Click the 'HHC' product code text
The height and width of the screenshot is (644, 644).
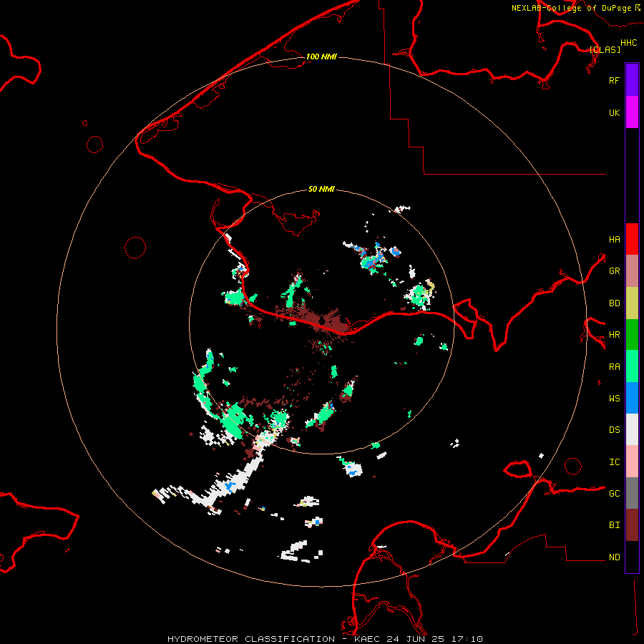tap(628, 43)
